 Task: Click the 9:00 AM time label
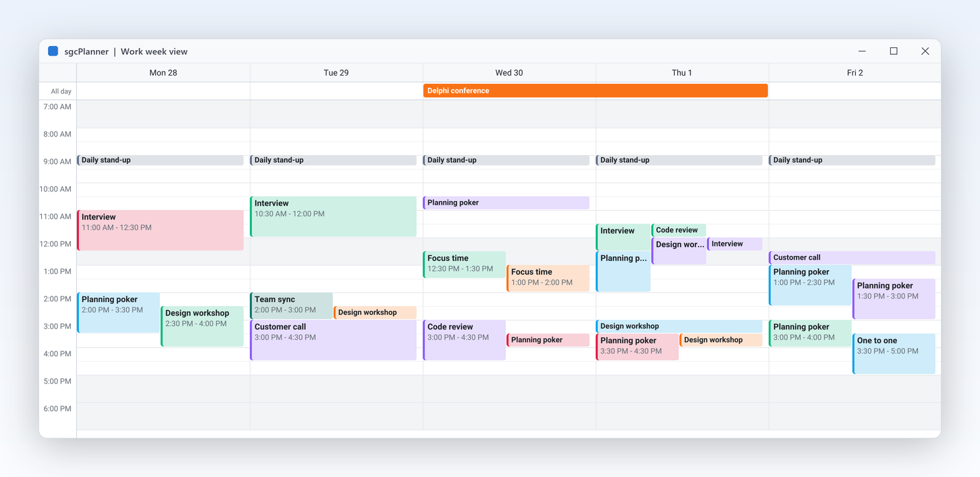pyautogui.click(x=58, y=162)
